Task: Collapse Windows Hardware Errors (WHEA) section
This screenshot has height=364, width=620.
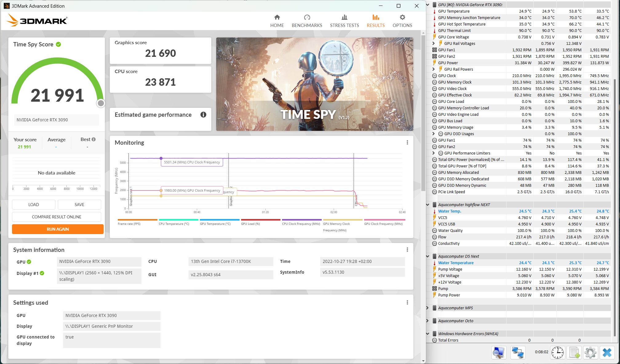Action: tap(427, 334)
